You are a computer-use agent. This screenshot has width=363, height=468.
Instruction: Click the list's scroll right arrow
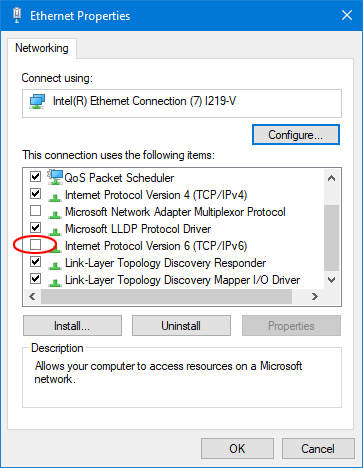pos(314,296)
